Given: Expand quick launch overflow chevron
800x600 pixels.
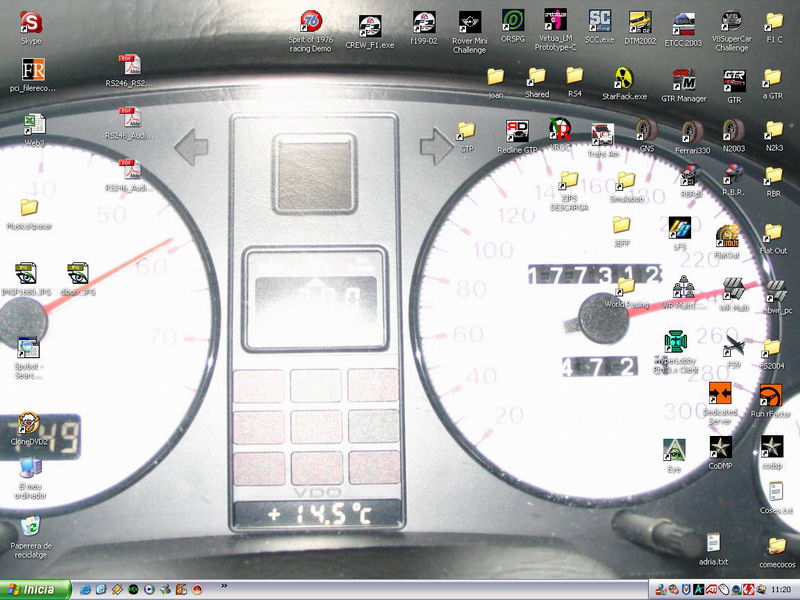Looking at the screenshot, I should coord(224,586).
